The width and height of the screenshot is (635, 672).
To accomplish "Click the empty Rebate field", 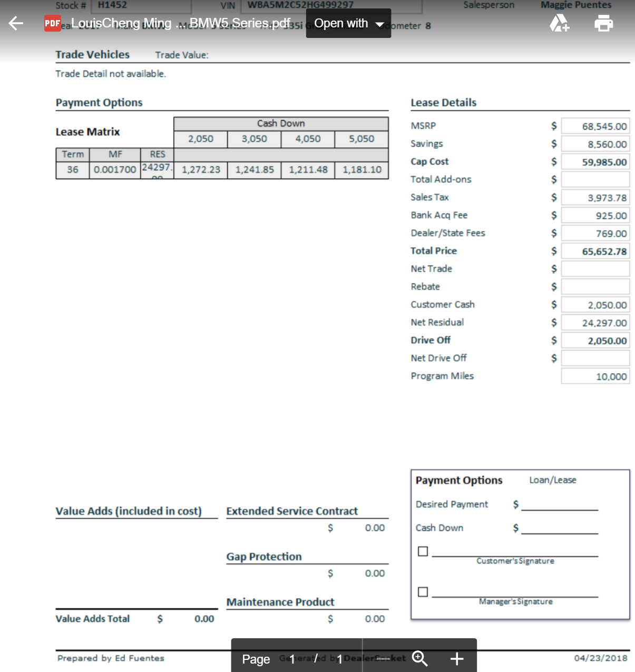I will (595, 287).
